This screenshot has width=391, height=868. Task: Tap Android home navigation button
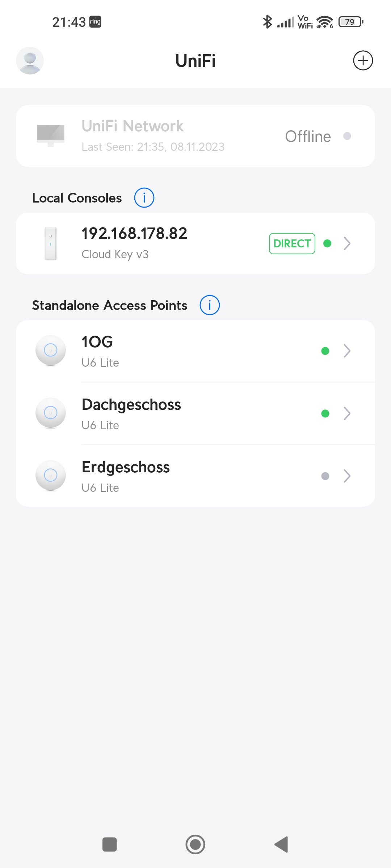(195, 844)
